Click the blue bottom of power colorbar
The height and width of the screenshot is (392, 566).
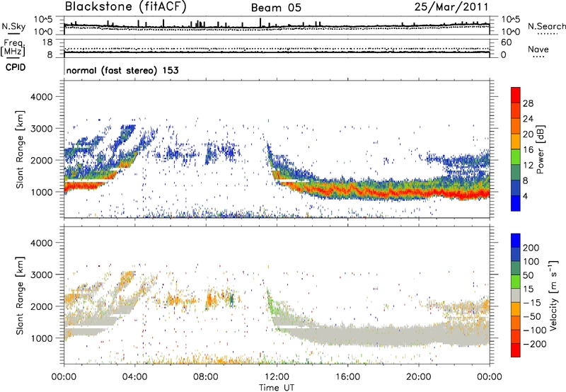[516, 203]
